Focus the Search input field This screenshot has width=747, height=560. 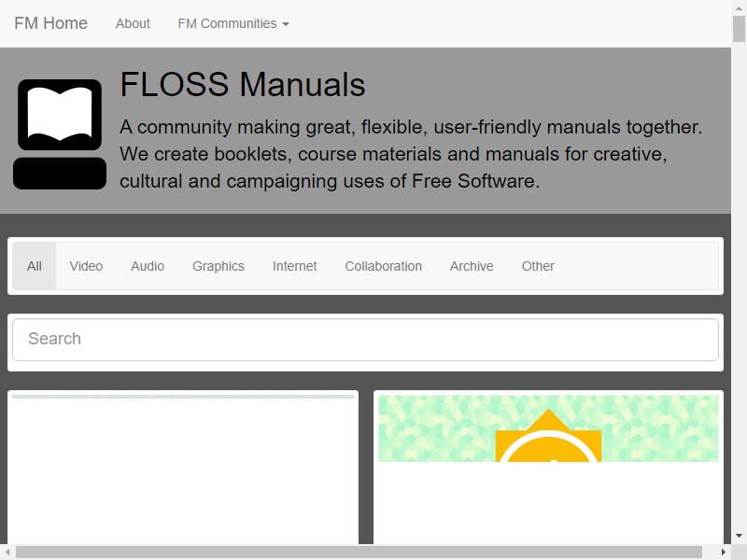365,340
